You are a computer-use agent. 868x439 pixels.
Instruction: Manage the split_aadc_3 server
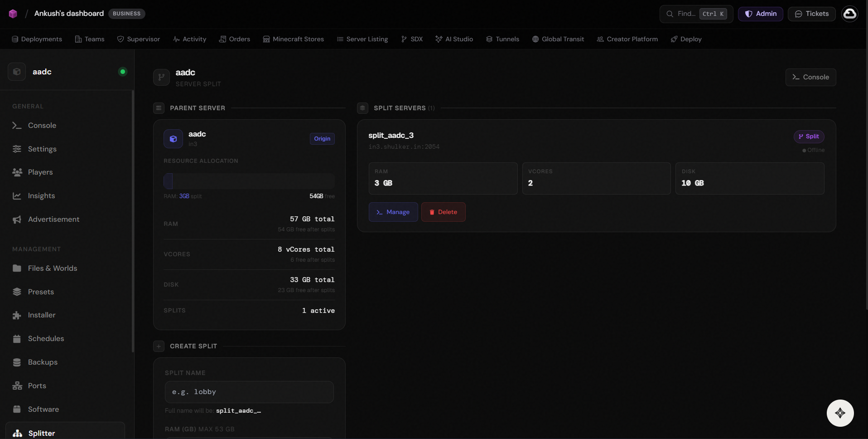click(393, 212)
